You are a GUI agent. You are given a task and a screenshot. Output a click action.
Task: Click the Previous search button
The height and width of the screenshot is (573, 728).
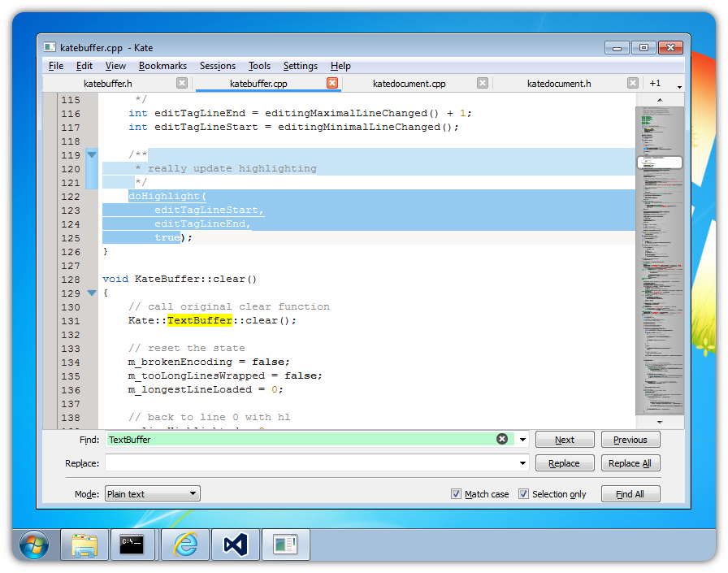[630, 439]
